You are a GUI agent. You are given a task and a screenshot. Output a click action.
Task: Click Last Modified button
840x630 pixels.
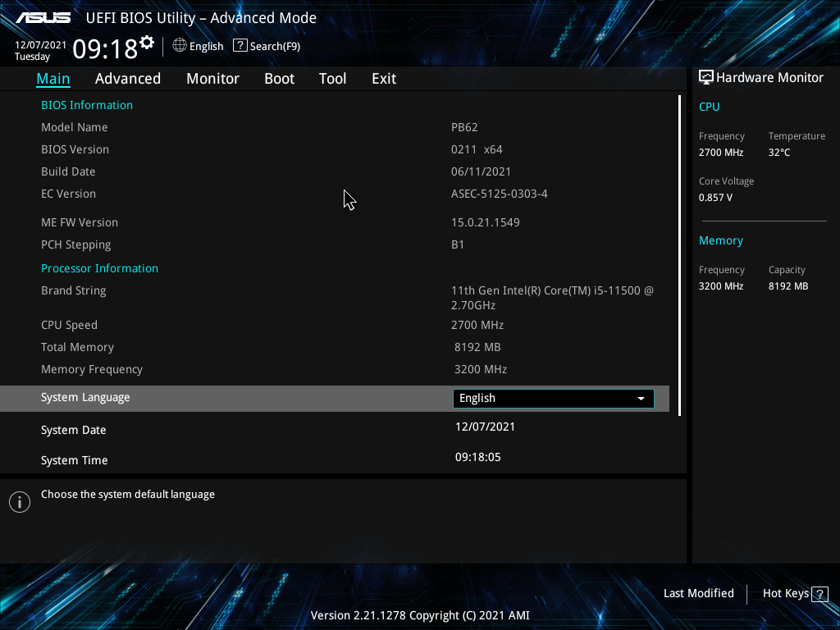(699, 593)
